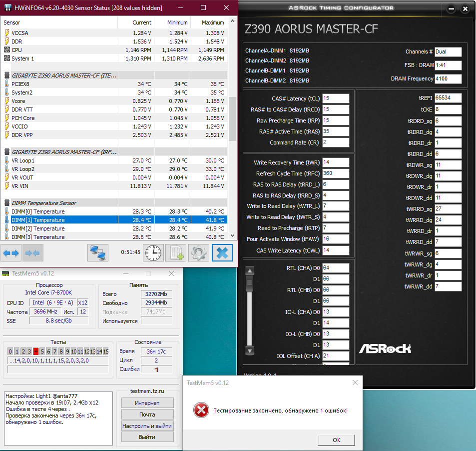Click the GIGABYTE Z390 AORUS MASTER-CF (ITE group header
The height and width of the screenshot is (451, 476).
[114, 75]
